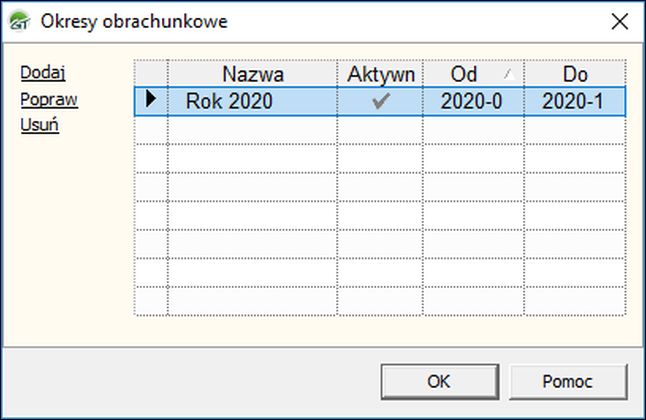
Task: Click the row pointer arrow for Rok 2020
Action: (151, 99)
